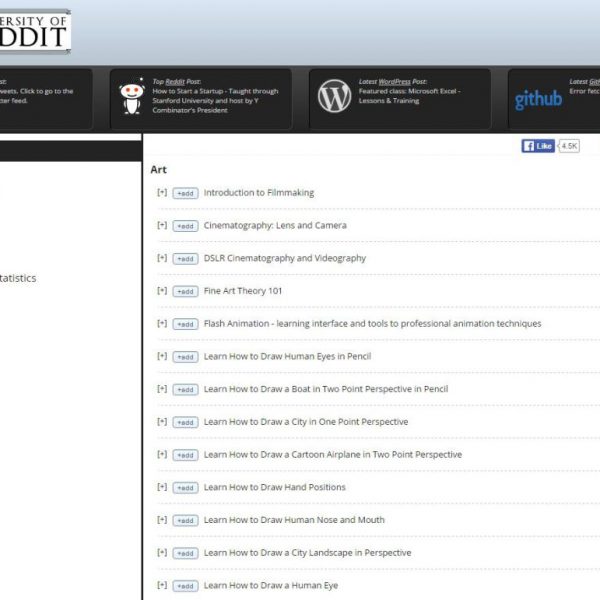Screen dimensions: 600x600
Task: Click the University of Reddit logo
Action: click(x=35, y=31)
